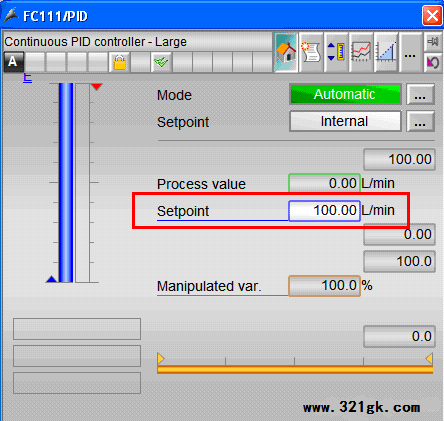Click the green checkmark status icon
The height and width of the screenshot is (421, 444).
coord(161,62)
